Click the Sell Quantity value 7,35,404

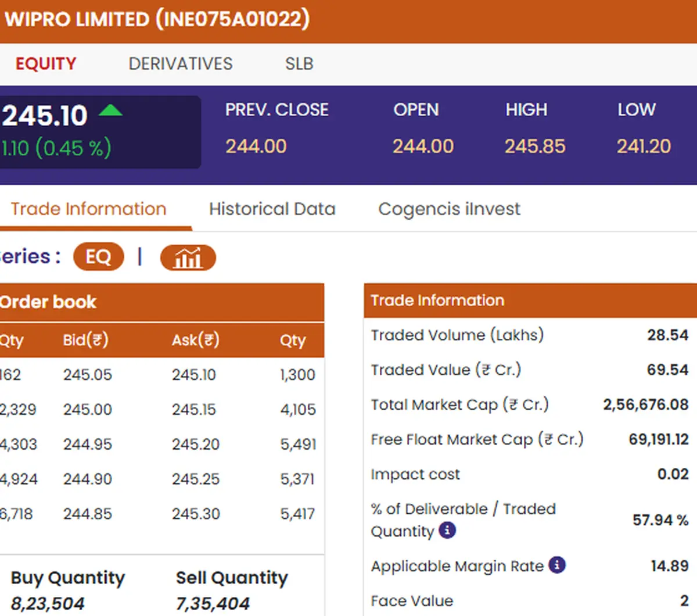pyautogui.click(x=213, y=604)
